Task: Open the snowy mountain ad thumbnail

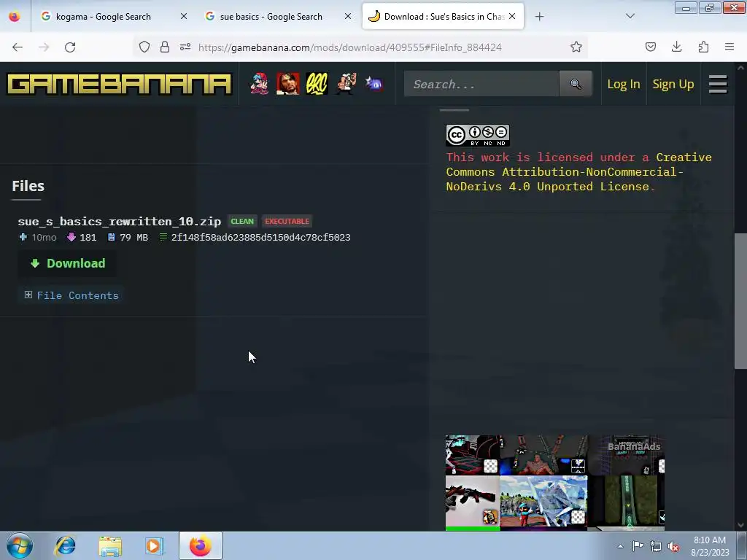Action: (x=543, y=501)
